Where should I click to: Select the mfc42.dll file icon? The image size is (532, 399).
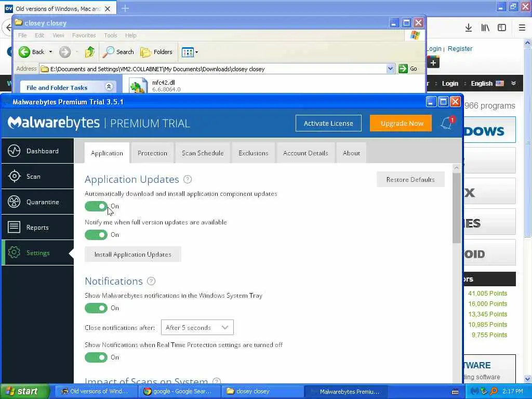point(139,85)
